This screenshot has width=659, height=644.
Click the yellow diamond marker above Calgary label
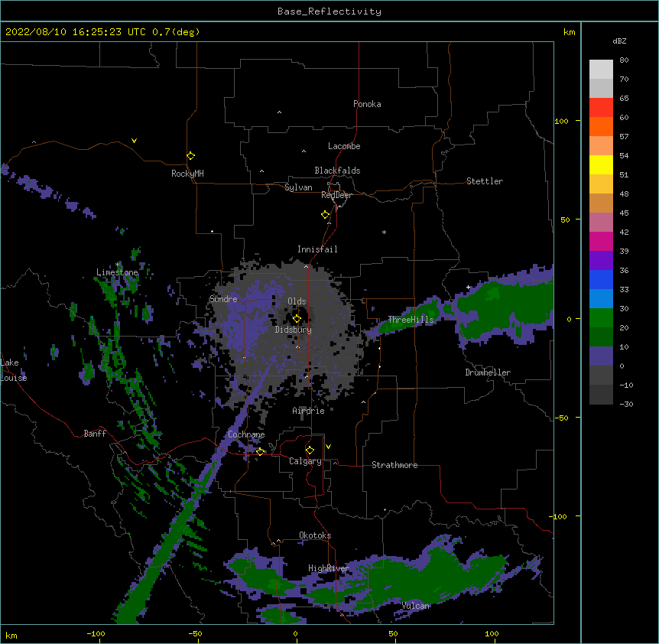pos(310,450)
